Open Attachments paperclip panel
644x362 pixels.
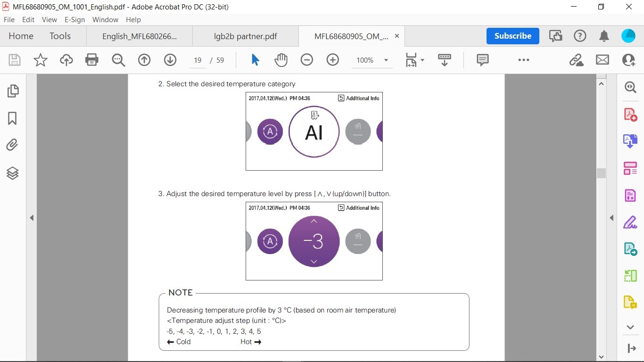[x=13, y=145]
